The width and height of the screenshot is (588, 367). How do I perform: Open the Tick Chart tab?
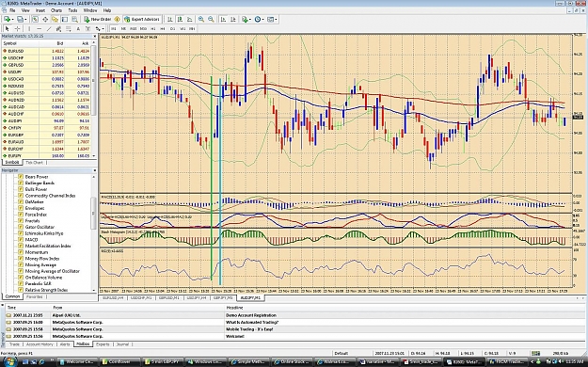34,163
